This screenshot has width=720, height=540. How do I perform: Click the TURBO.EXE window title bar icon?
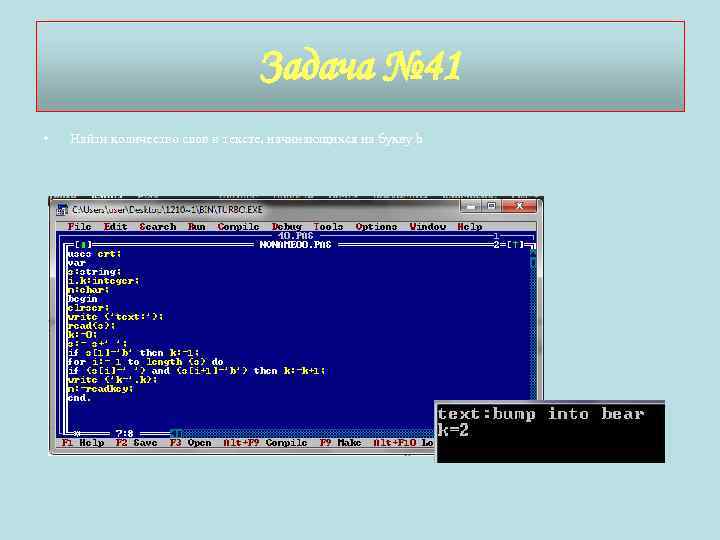pos(62,210)
